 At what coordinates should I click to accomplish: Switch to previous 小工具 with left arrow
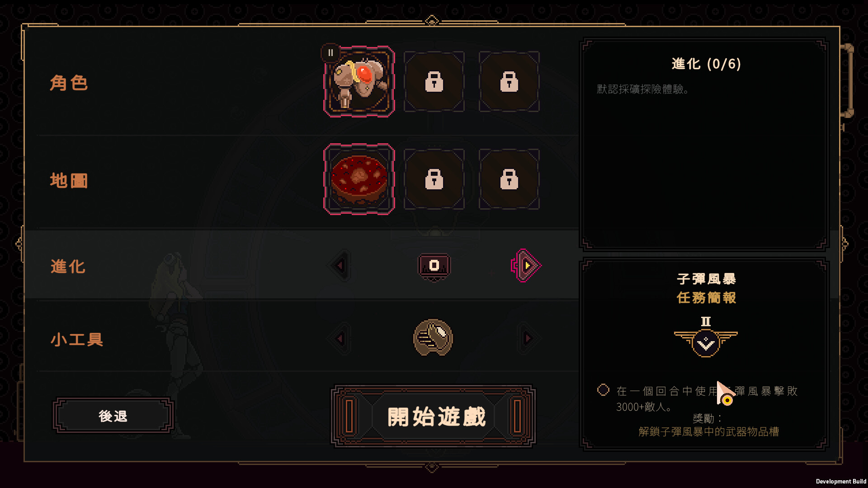pyautogui.click(x=340, y=338)
